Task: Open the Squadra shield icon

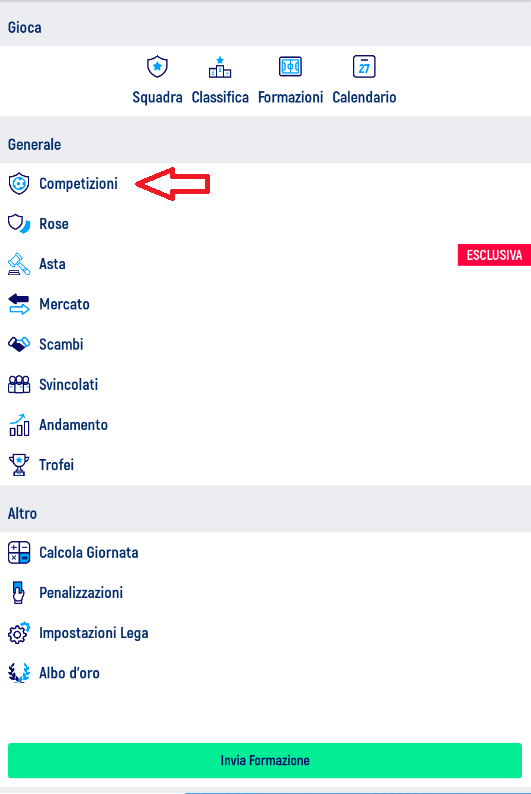Action: click(x=157, y=66)
